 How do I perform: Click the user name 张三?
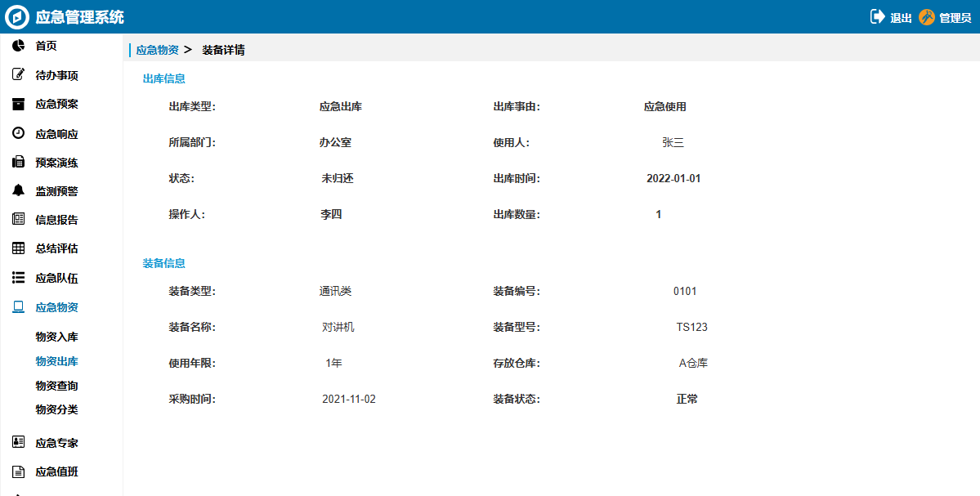[x=673, y=142]
